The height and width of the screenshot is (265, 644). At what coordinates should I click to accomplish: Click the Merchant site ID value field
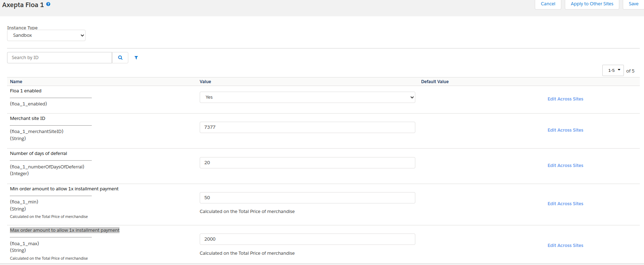click(307, 127)
